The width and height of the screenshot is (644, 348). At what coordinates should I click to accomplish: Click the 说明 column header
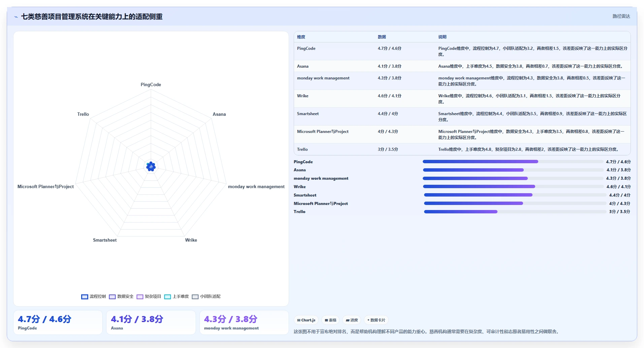(442, 37)
